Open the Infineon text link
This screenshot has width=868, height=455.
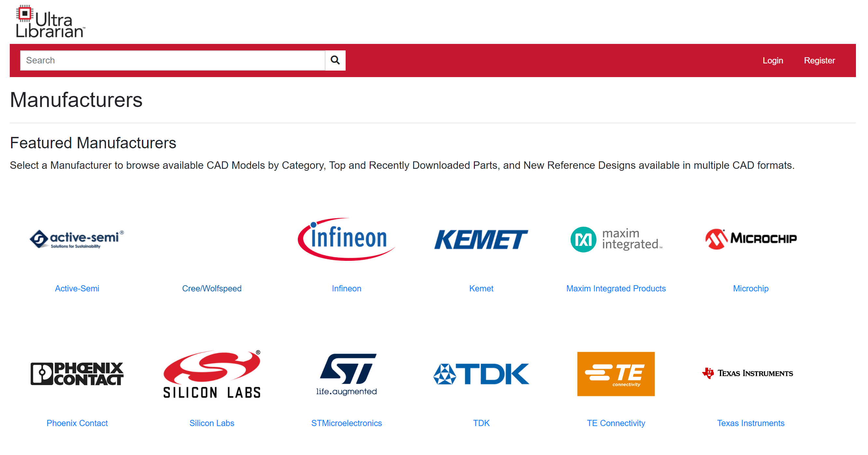[346, 288]
